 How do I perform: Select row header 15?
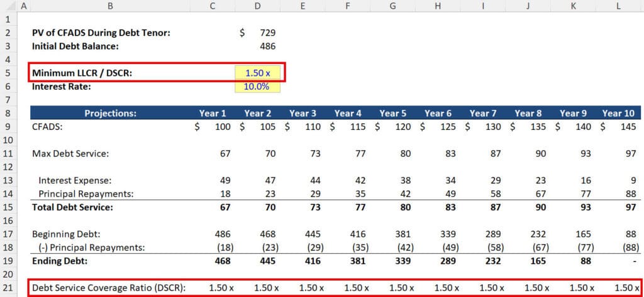[9, 207]
